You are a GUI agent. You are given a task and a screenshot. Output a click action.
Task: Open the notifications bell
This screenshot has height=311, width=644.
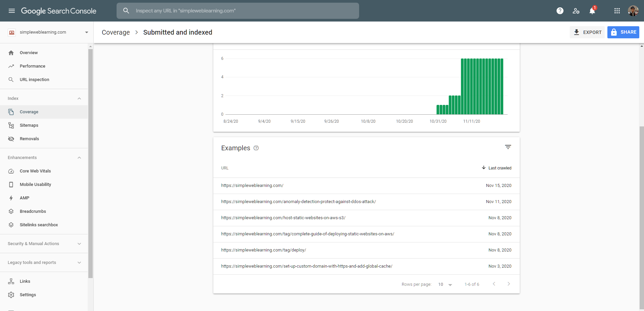coord(592,11)
